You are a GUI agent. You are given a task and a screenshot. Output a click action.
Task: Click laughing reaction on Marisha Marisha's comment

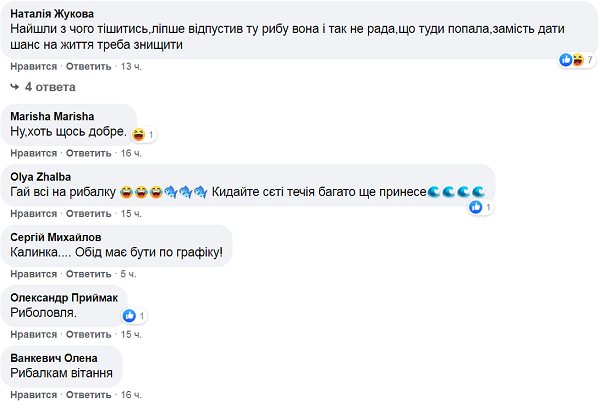point(139,134)
